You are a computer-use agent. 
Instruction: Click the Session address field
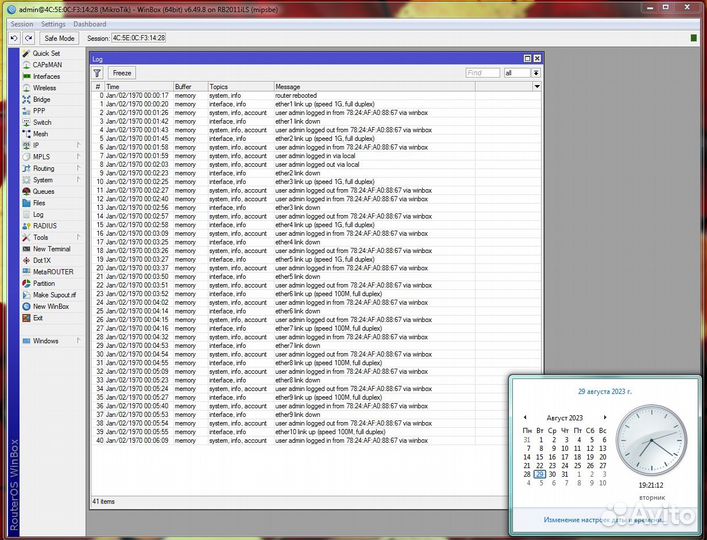(x=138, y=38)
